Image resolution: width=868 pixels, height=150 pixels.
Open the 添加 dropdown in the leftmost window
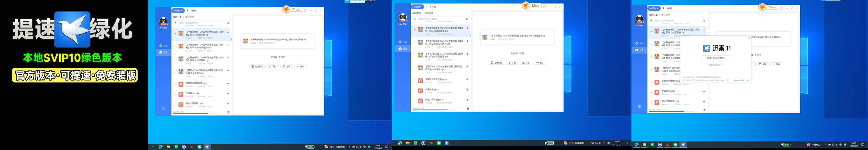tap(178, 11)
